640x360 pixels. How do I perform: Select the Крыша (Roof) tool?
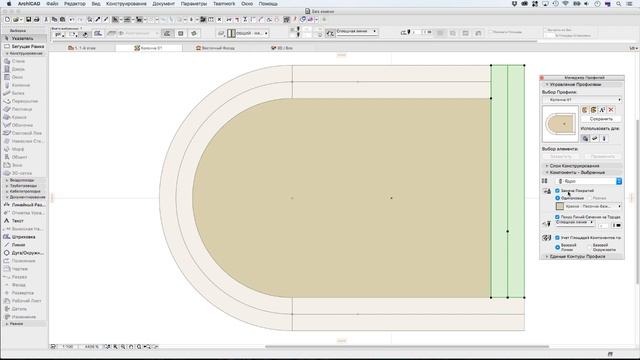point(24,117)
